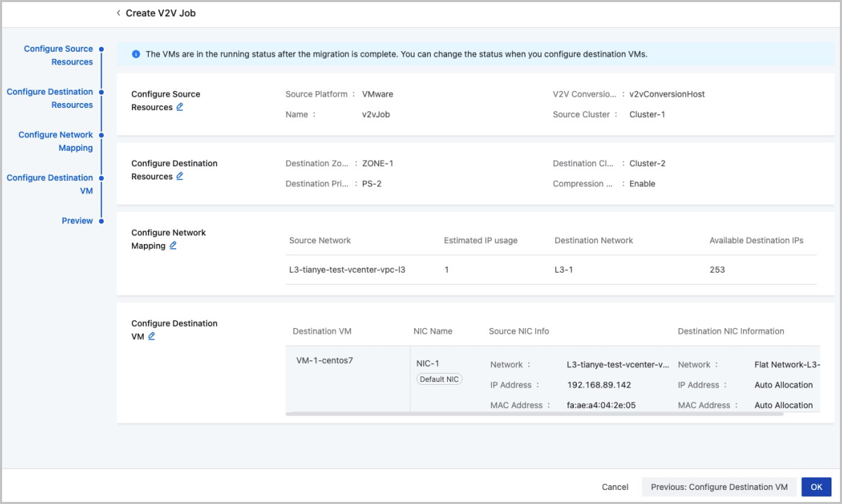Click edit pencil for Configure Network Mapping
This screenshot has width=842, height=504.
[x=173, y=246]
